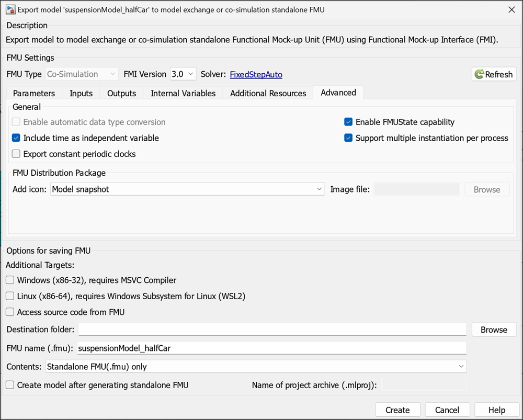Click the Destination folder text field

[272, 329]
